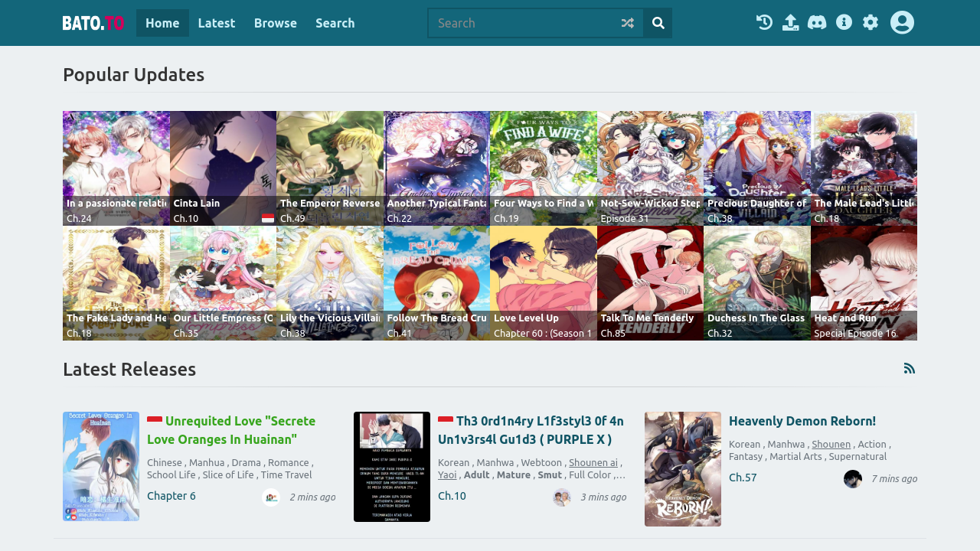980x551 pixels.
Task: Open Our Little Empress cover thumbnail
Action: coord(223,283)
